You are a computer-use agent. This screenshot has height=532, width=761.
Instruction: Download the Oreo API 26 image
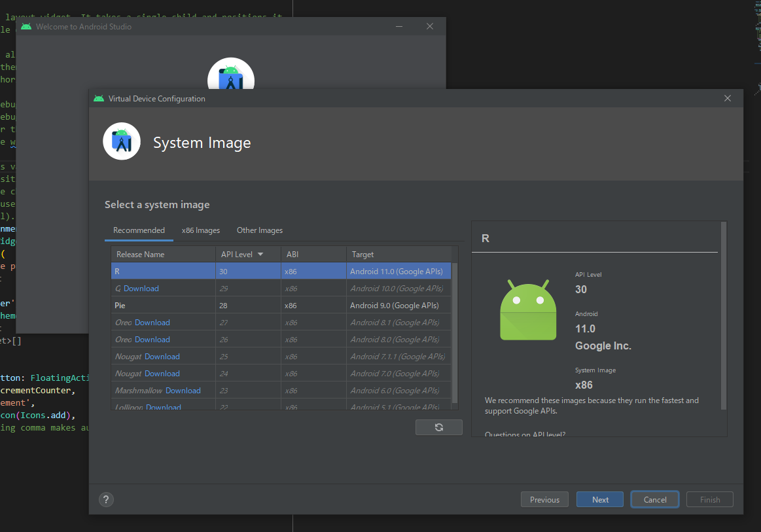coord(152,340)
